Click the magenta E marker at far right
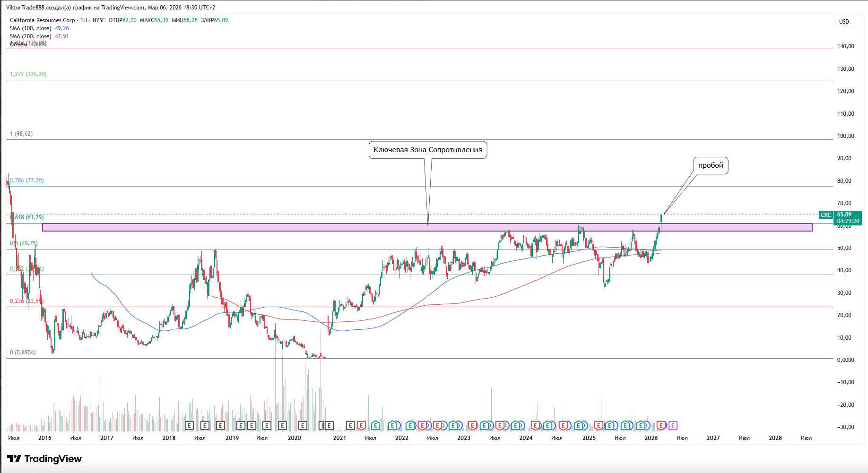This screenshot has height=473, width=868. (x=672, y=426)
